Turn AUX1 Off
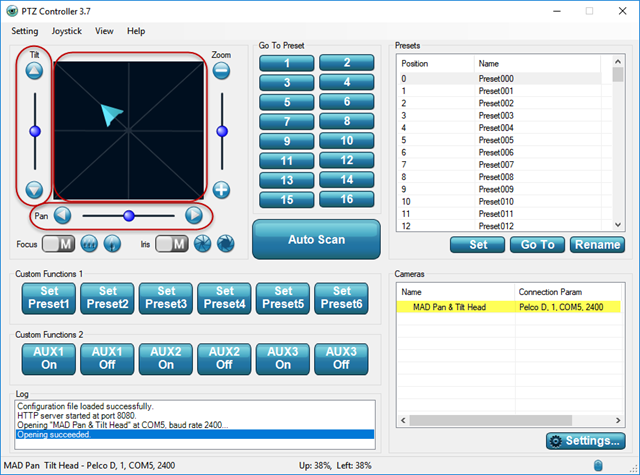Screen dimensions: 640x475 pos(107,359)
